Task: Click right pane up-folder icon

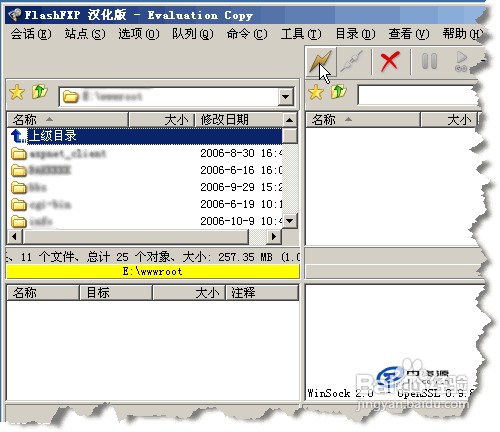Action: click(339, 91)
